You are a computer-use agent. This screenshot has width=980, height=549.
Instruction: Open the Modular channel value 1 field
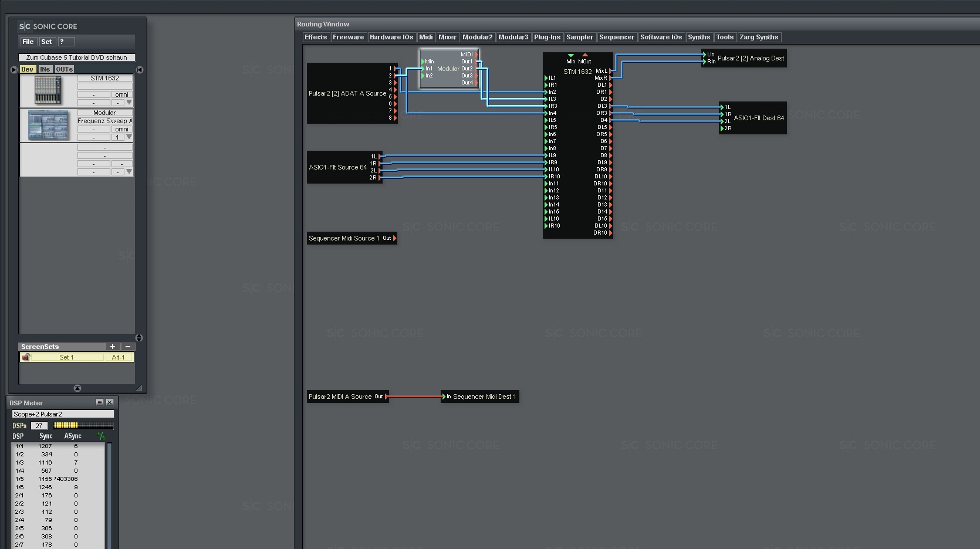[117, 137]
